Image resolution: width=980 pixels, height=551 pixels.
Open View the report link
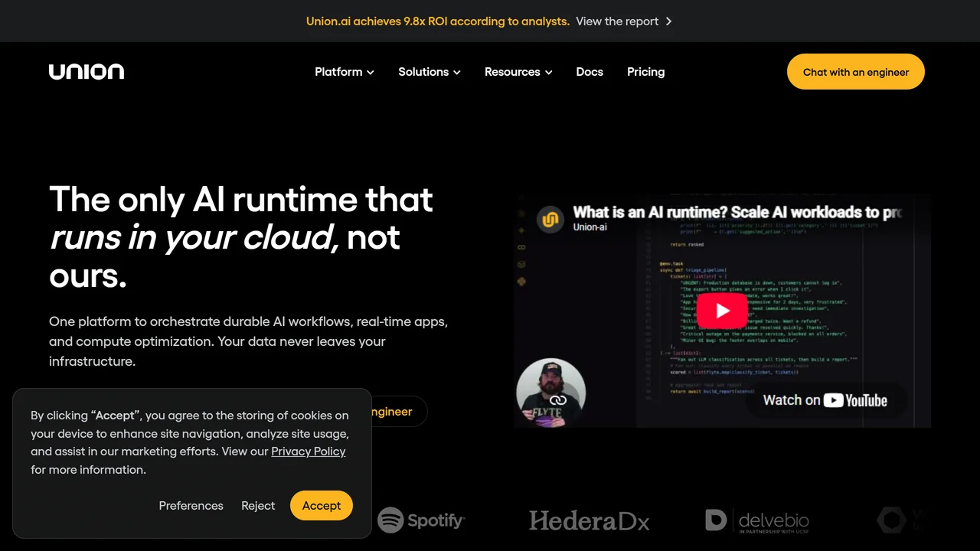pos(617,21)
